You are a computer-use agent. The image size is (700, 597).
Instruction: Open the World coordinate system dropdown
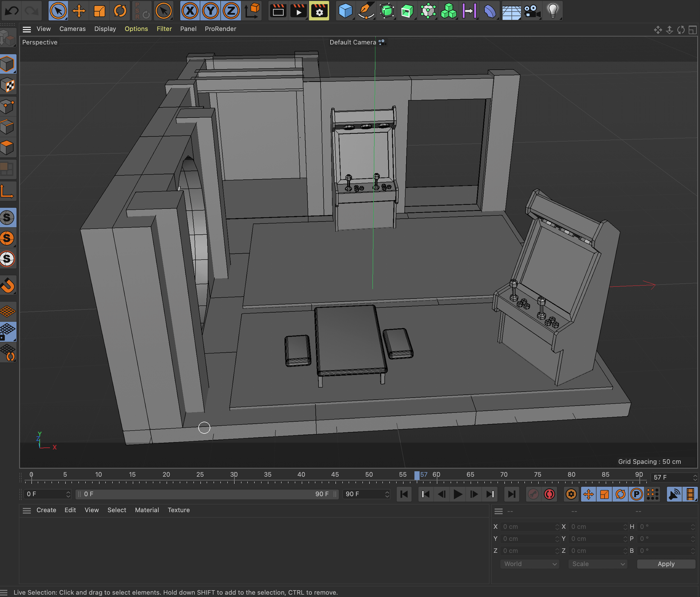(x=529, y=564)
